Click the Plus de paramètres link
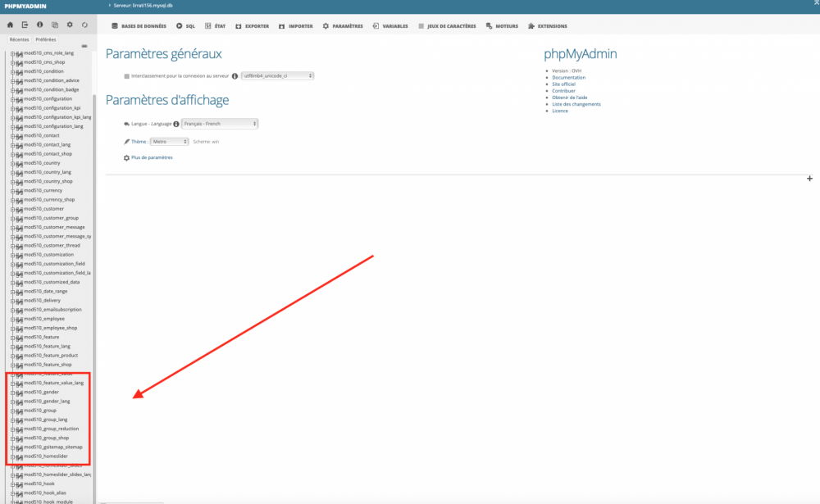Image resolution: width=820 pixels, height=504 pixels. [x=152, y=157]
